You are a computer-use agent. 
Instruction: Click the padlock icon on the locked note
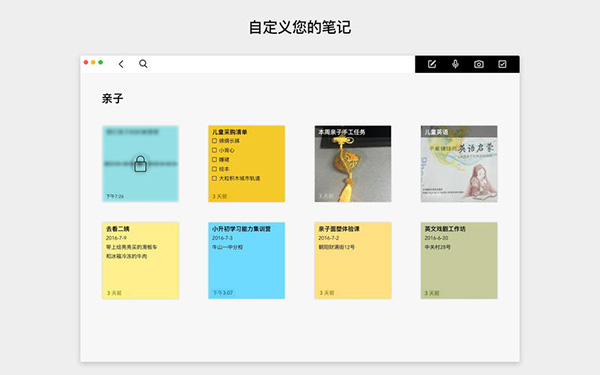tap(140, 164)
